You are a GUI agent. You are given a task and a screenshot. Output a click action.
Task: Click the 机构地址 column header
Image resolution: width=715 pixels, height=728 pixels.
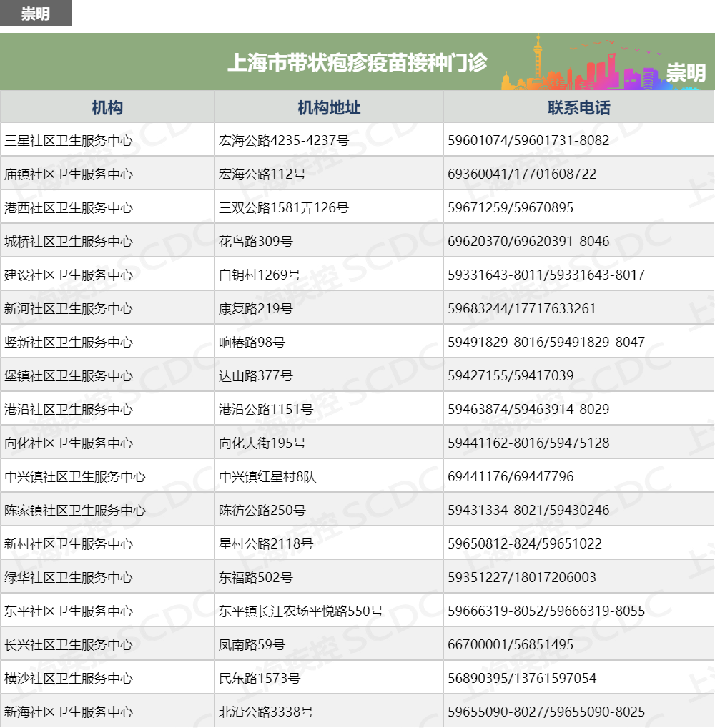329,107
